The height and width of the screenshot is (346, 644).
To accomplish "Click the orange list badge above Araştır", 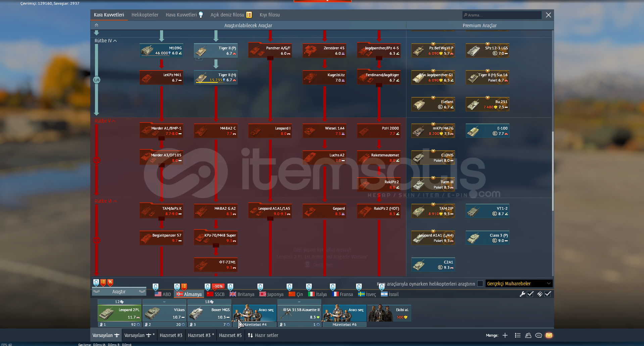I will (x=103, y=283).
